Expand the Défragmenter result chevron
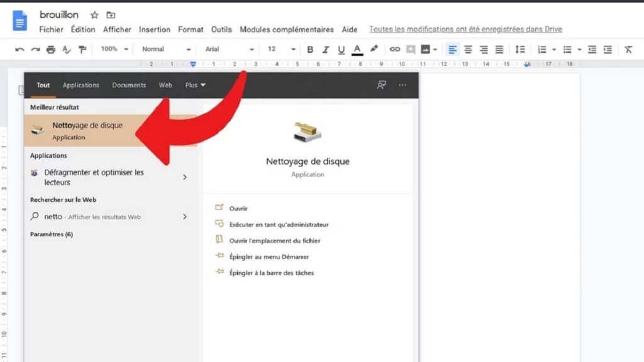The image size is (644, 362). tap(185, 177)
